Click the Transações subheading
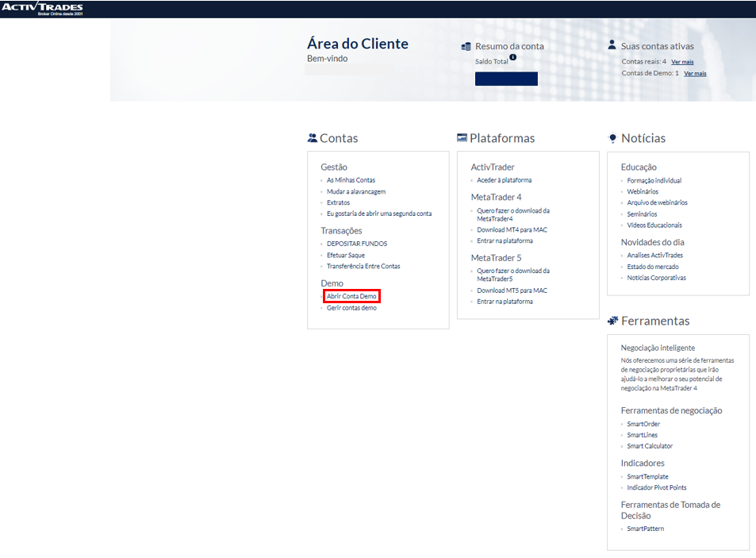 click(x=341, y=231)
